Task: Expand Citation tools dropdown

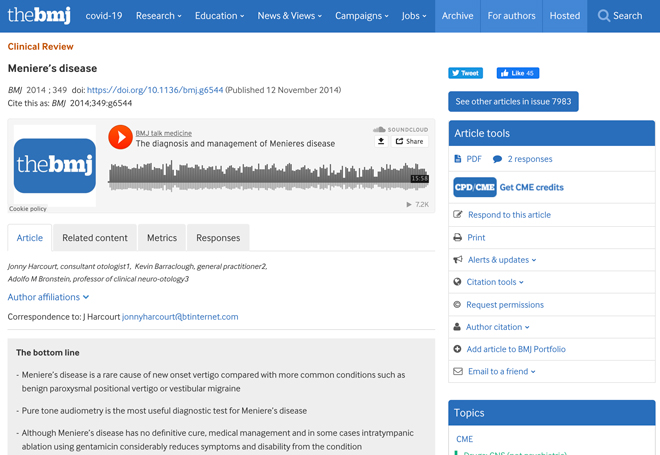Action: click(x=495, y=282)
